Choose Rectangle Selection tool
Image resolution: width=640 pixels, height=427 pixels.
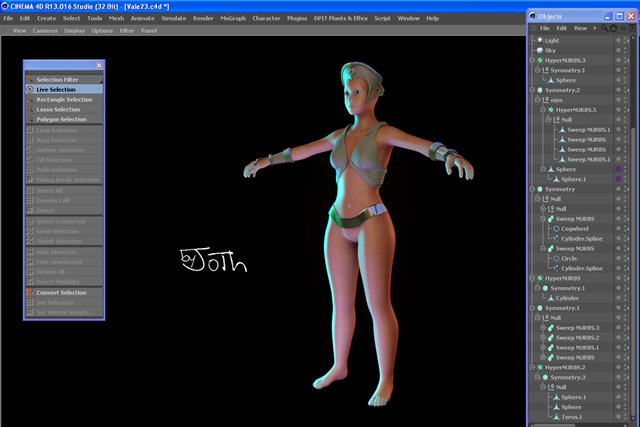point(64,99)
